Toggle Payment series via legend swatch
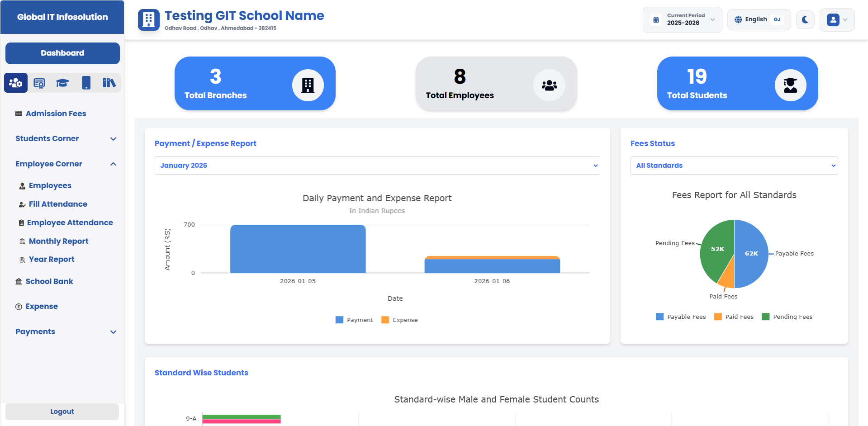The image size is (868, 426). 339,320
